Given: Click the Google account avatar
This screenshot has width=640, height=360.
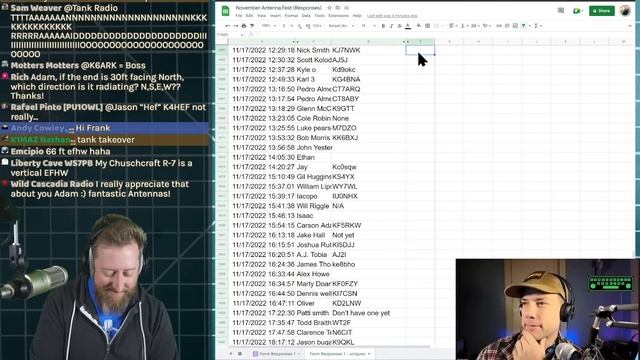Looking at the screenshot, I should (625, 11).
